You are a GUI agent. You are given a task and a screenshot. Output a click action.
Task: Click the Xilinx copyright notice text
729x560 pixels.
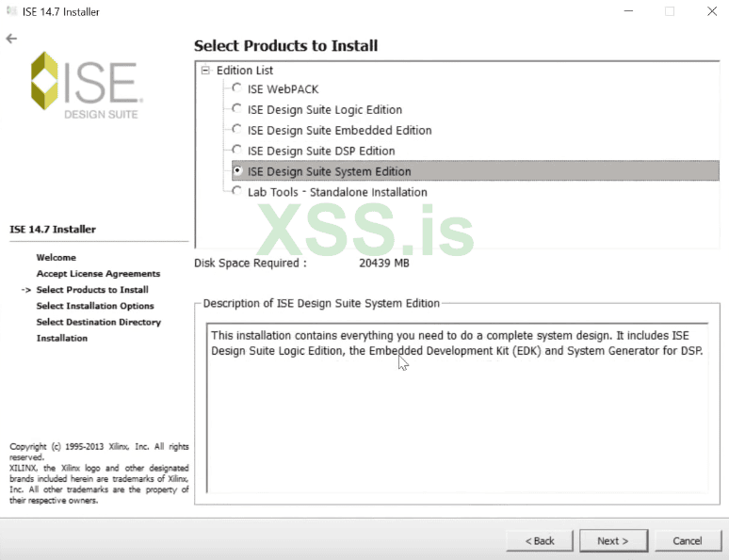(99, 473)
